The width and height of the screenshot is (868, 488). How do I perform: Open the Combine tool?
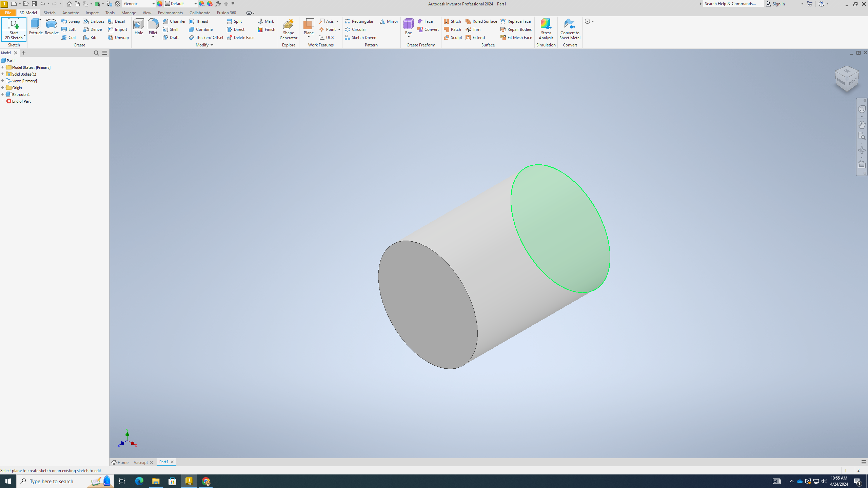point(201,29)
